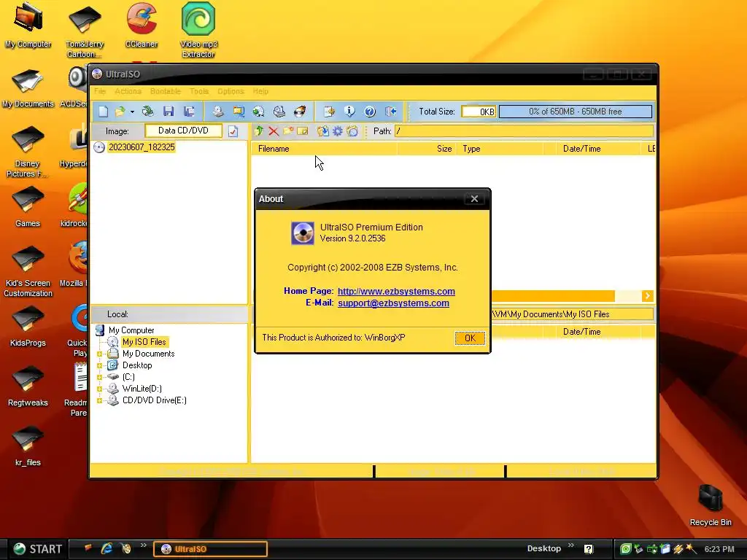The image size is (747, 560).
Task: Close the About dialog with X
Action: point(474,199)
